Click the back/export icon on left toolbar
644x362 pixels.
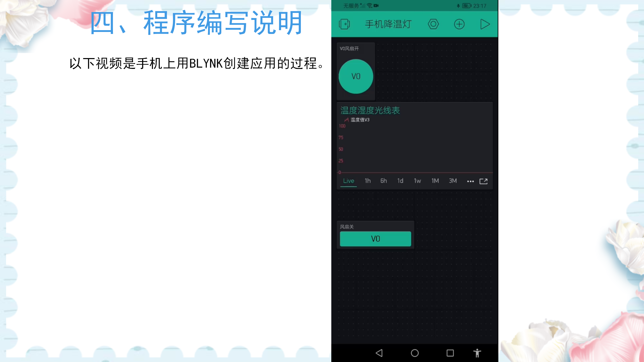coord(344,24)
